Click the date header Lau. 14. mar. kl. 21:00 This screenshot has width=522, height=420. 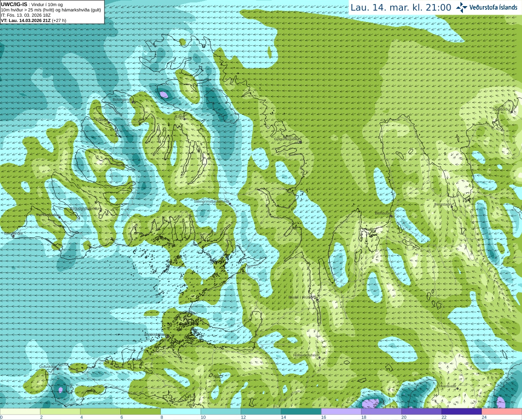tap(401, 7)
